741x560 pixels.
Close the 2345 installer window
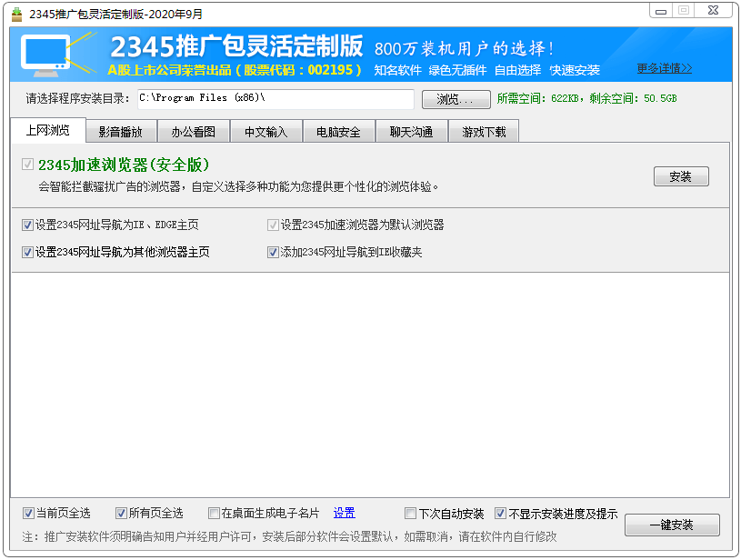point(714,10)
